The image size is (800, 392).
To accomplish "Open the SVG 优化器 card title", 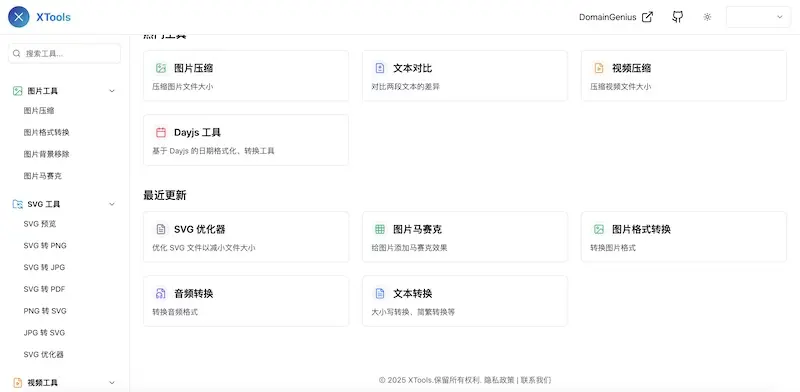I will click(199, 229).
